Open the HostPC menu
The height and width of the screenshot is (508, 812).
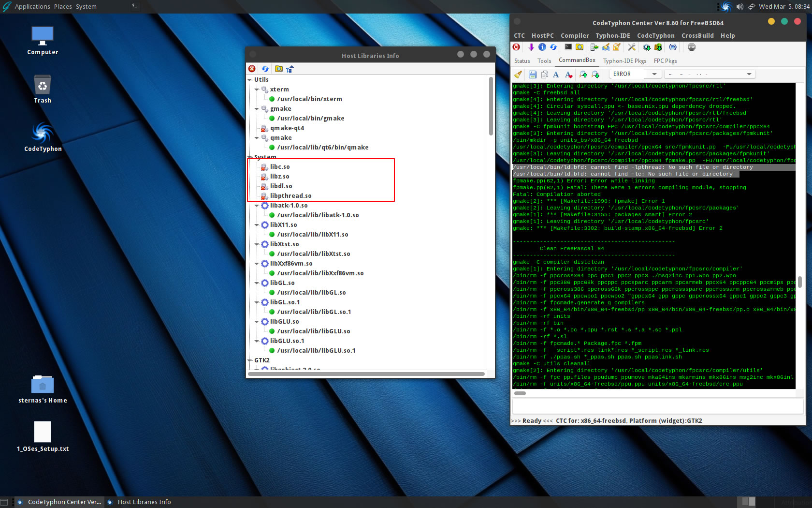coord(543,36)
